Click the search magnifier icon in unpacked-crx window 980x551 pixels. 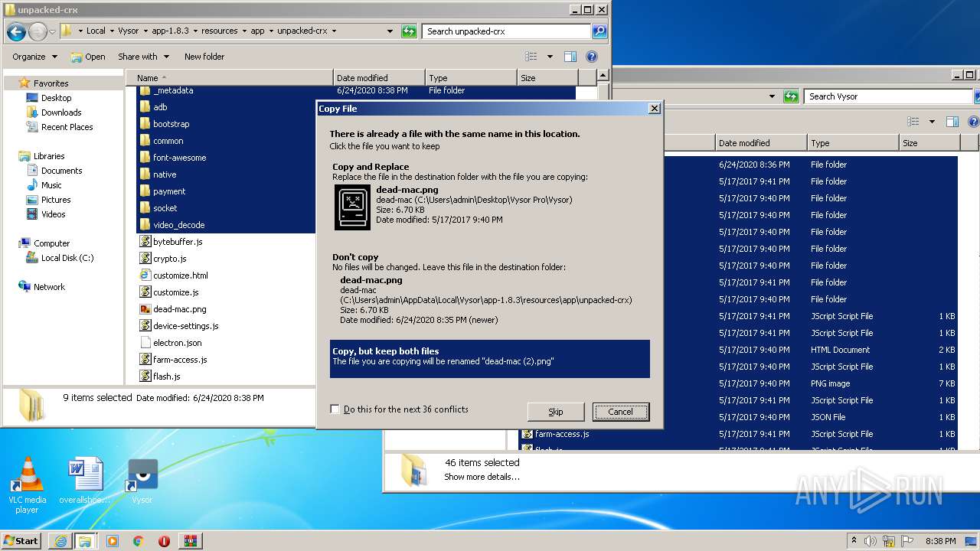[599, 31]
